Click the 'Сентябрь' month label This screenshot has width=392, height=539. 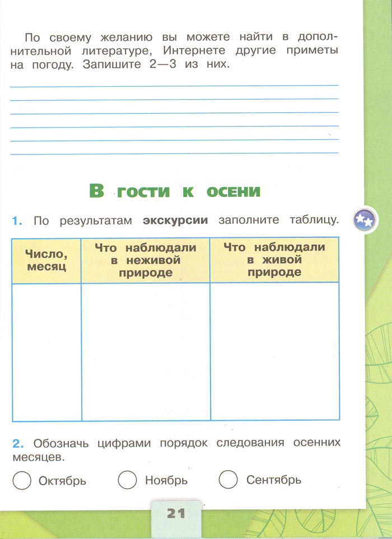point(274,480)
